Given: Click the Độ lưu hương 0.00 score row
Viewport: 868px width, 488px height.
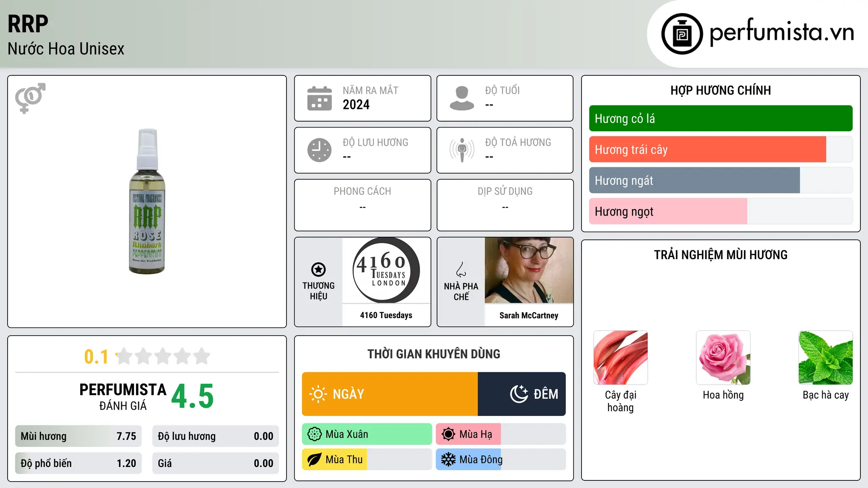Looking at the screenshot, I should 215,436.
